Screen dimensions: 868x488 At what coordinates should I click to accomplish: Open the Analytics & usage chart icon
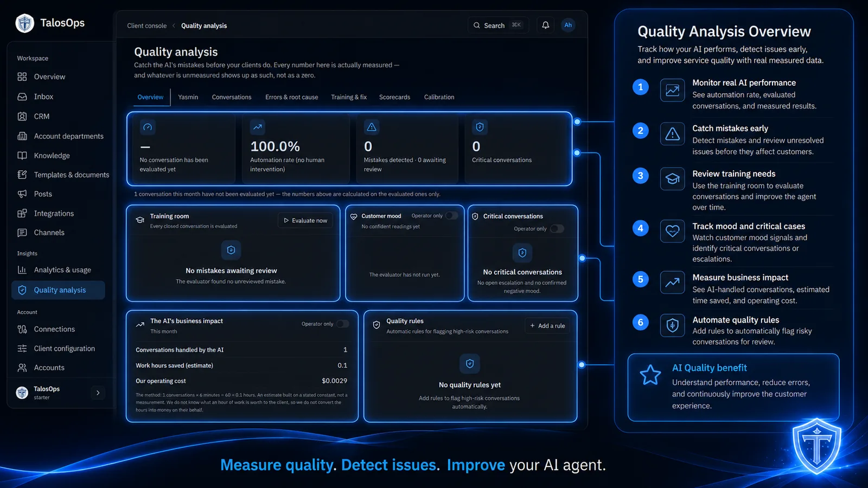(22, 270)
